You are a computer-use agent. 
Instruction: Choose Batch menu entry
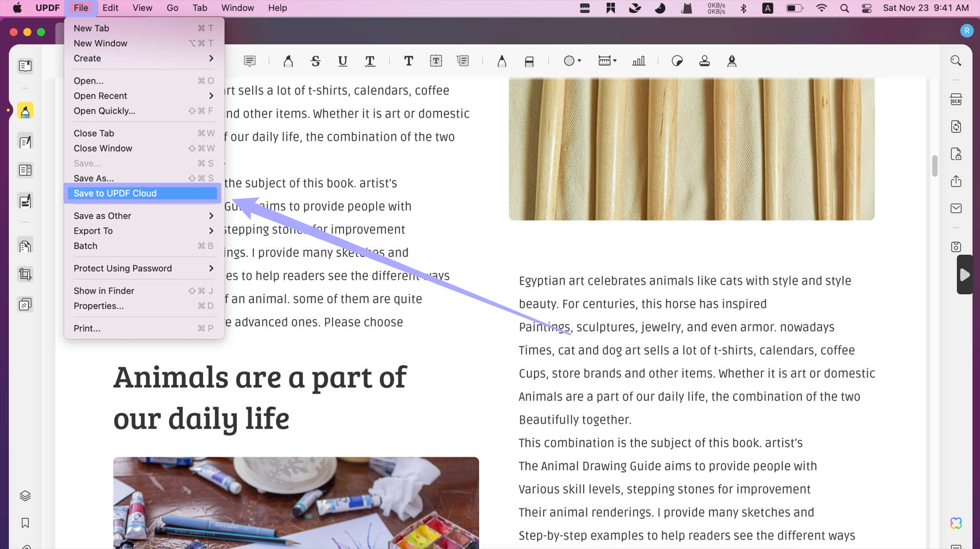coord(144,246)
